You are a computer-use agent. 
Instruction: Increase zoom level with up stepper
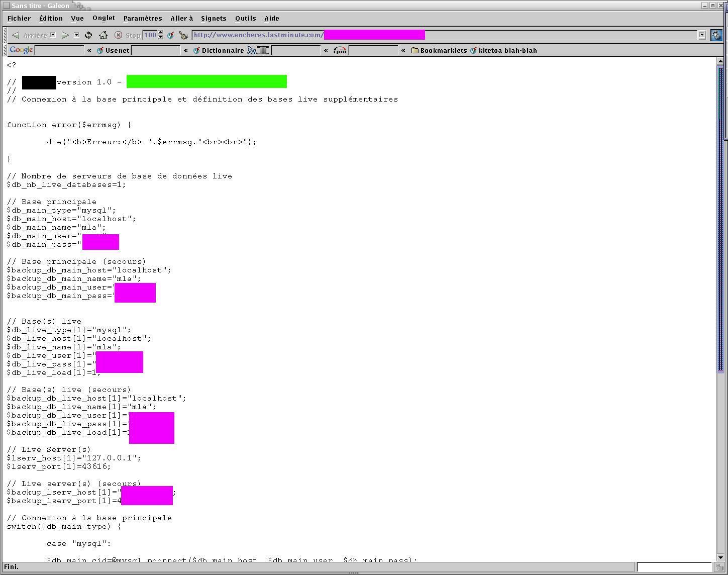tap(160, 33)
